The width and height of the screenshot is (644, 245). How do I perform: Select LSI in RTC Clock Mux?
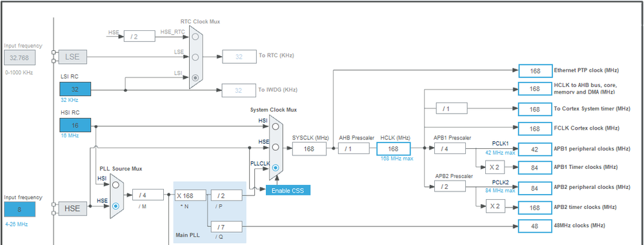tap(196, 77)
